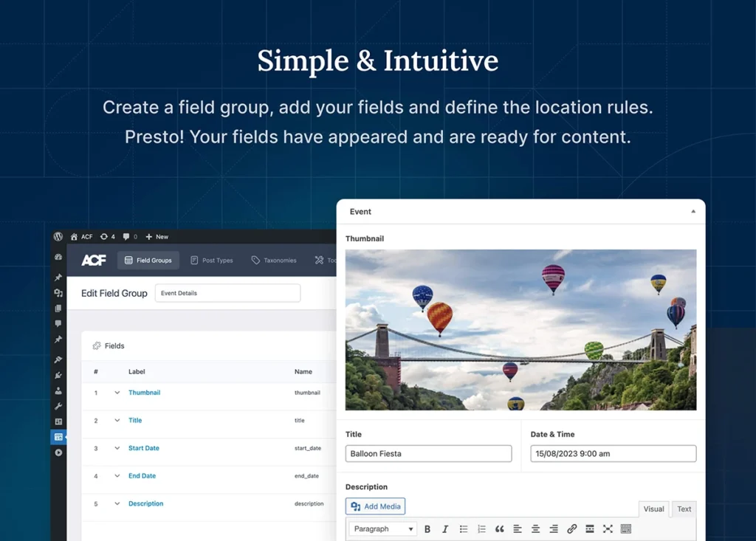Toggle the toolbar kitchen sink icon
This screenshot has height=541, width=756.
click(626, 529)
